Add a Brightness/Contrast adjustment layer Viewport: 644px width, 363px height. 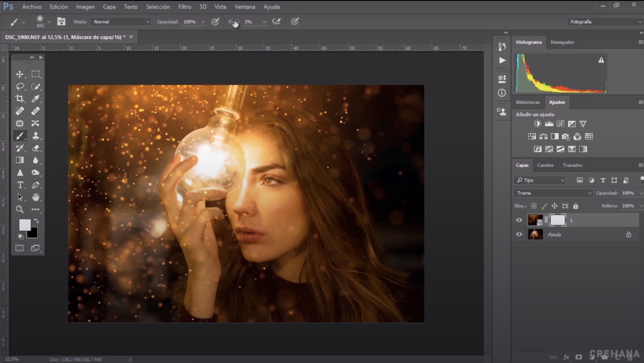pyautogui.click(x=537, y=124)
